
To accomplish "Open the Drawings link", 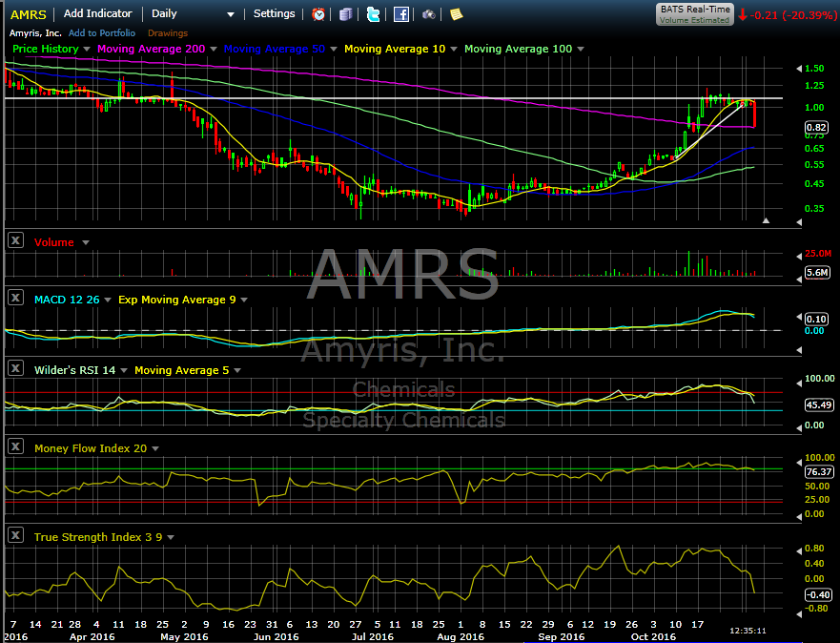I will click(x=168, y=33).
